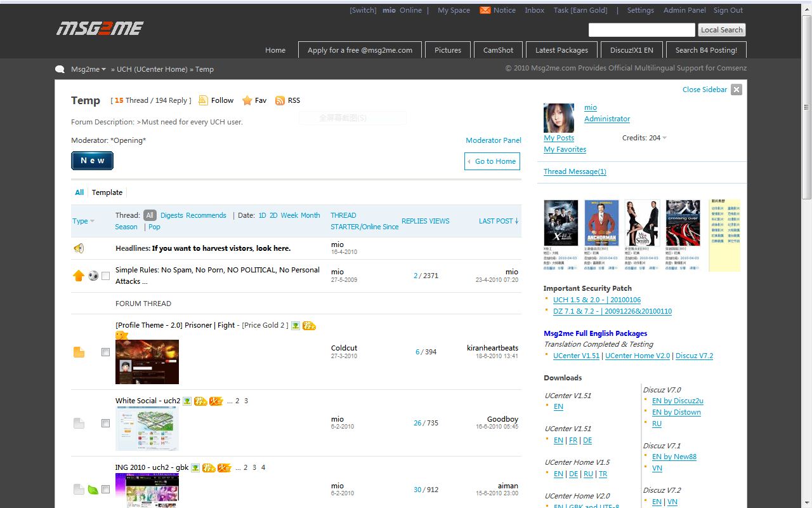Open the Home navigation tab
Image resolution: width=812 pixels, height=508 pixels.
(275, 50)
